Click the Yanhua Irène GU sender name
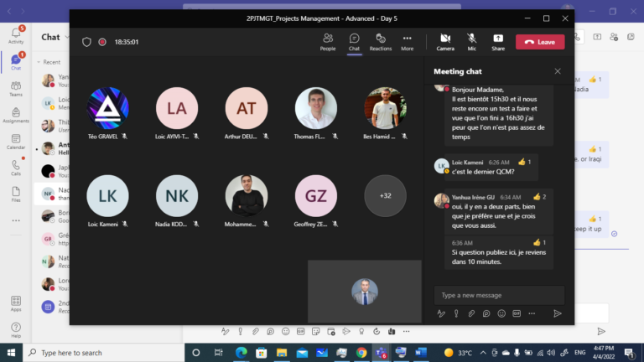644x362 pixels. click(473, 198)
